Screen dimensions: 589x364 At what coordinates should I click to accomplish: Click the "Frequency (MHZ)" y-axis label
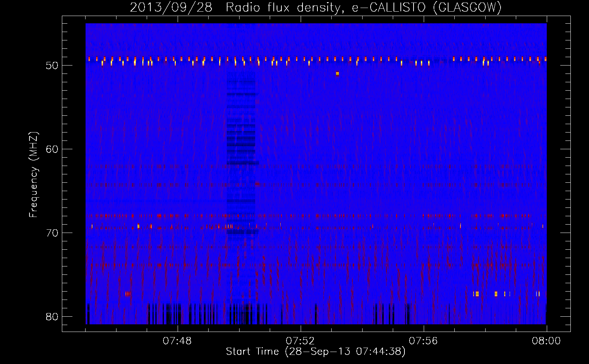[33, 175]
